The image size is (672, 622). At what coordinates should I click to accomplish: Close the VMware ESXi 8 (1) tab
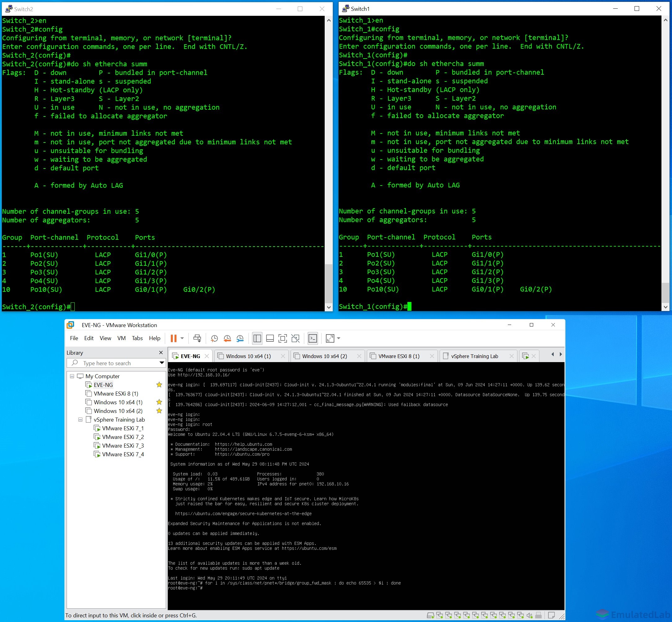click(x=432, y=356)
